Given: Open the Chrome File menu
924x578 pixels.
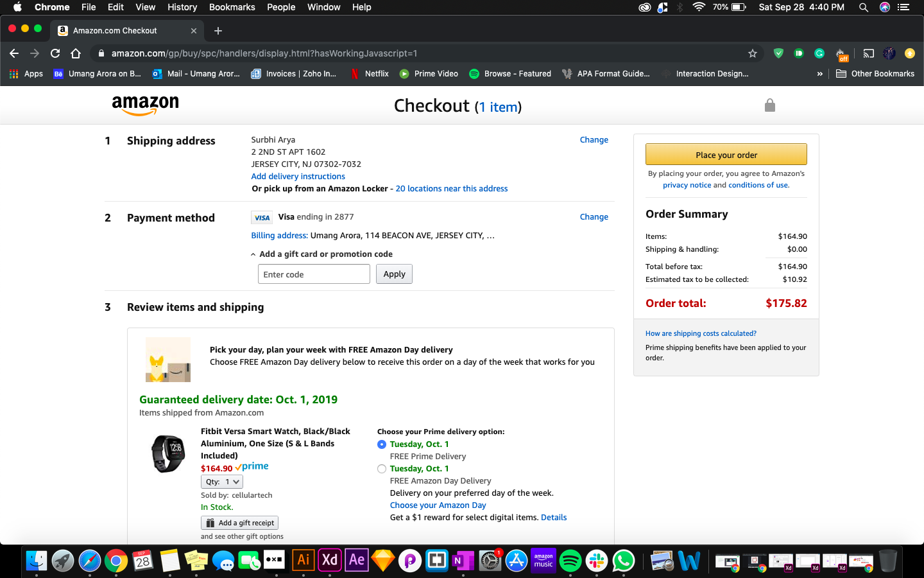Looking at the screenshot, I should (89, 7).
